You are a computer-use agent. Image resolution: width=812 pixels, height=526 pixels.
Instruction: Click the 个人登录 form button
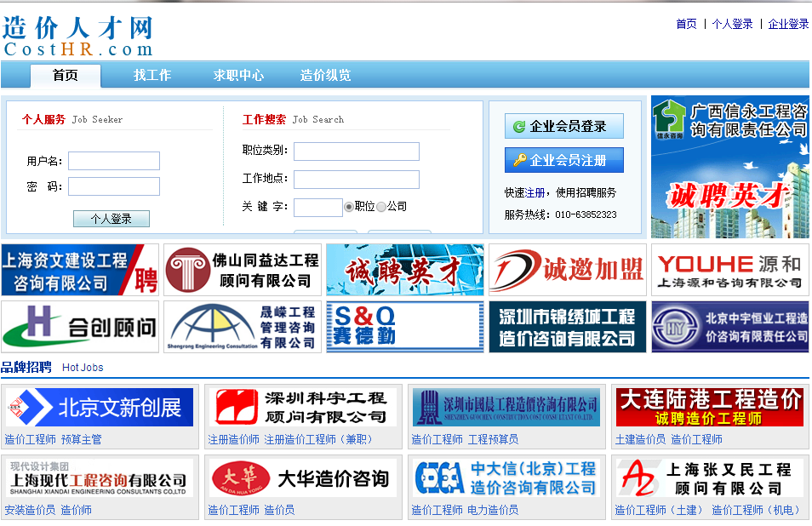[x=112, y=219]
